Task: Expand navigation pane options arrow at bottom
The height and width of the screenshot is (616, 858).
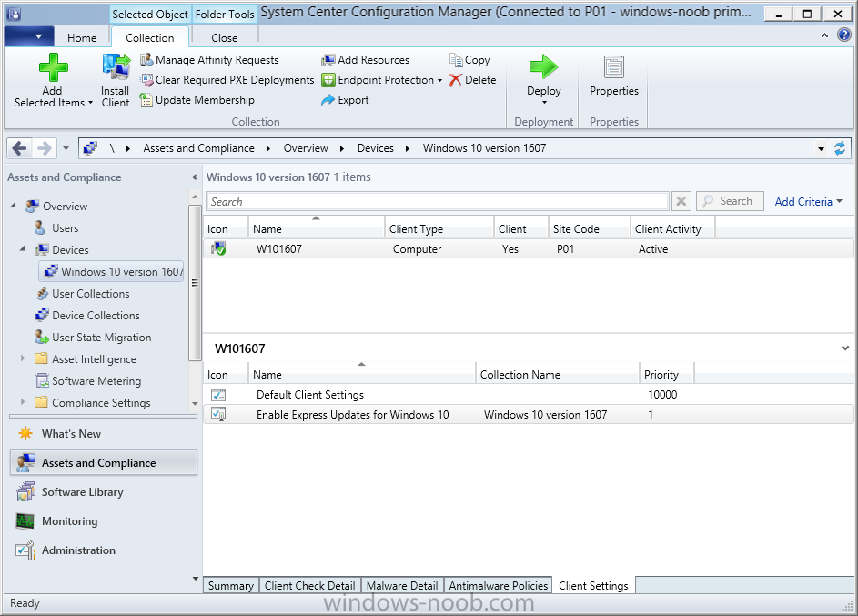Action: coord(196,579)
